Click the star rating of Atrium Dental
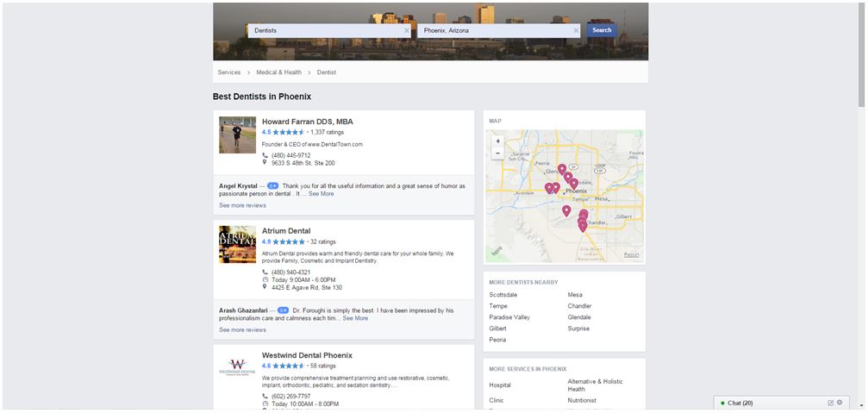This screenshot has height=413, width=868. 289,242
